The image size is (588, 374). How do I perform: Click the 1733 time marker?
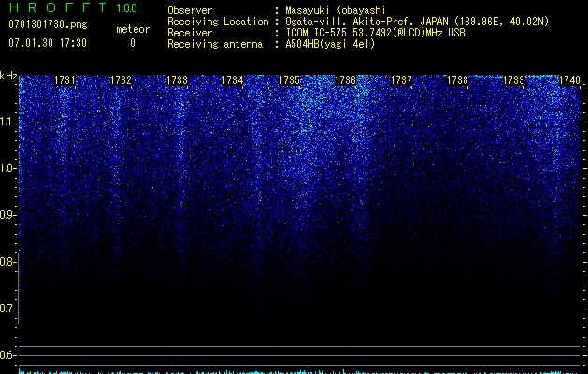[x=177, y=80]
